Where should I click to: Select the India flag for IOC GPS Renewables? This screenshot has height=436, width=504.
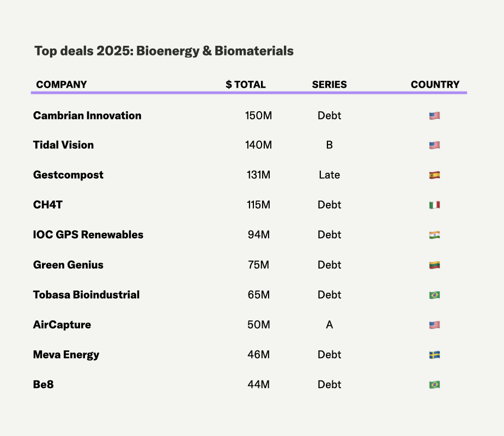tap(434, 235)
